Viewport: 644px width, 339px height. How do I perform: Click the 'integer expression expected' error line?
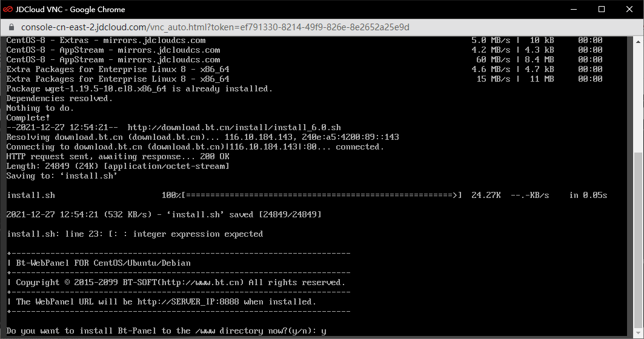134,234
